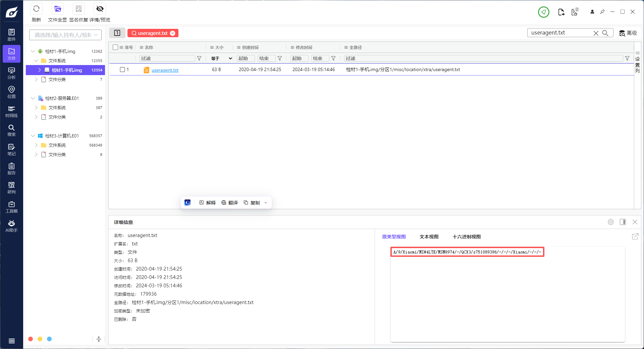Viewport: 644px width, 349px height.
Task: Click the file export icon in title bar
Action: [x=561, y=12]
